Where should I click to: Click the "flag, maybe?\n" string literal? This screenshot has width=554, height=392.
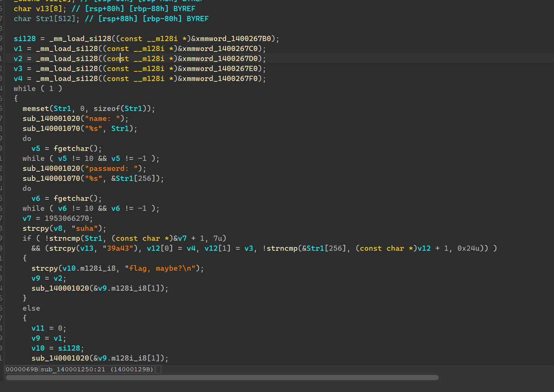tap(162, 268)
